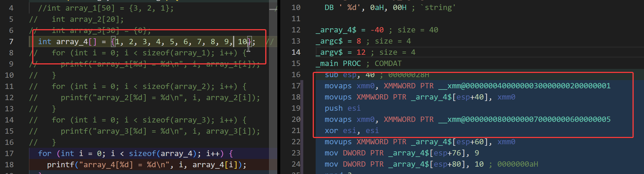Click the 'push esi' instruction
This screenshot has height=174, width=644.
click(342, 108)
